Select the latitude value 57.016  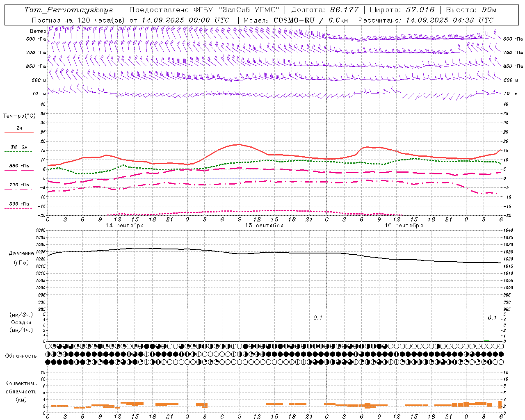pyautogui.click(x=420, y=10)
